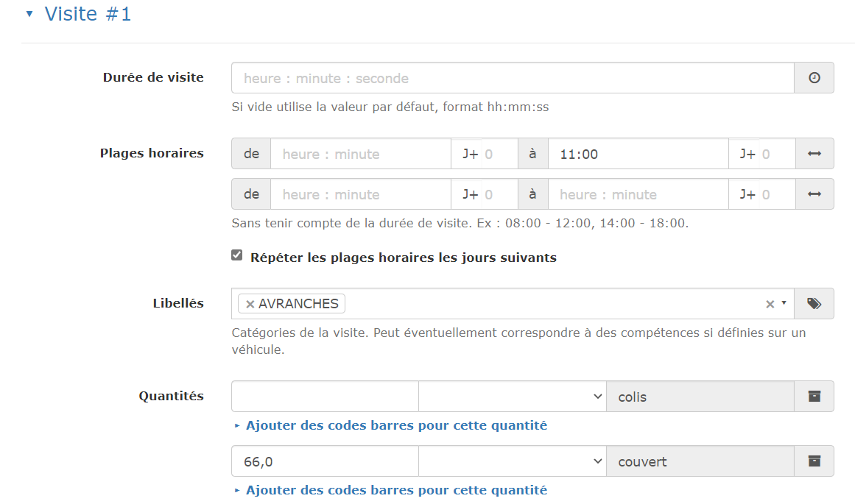Image resolution: width=855 pixels, height=504 pixels.
Task: Click the first time slot start time field
Action: [360, 155]
